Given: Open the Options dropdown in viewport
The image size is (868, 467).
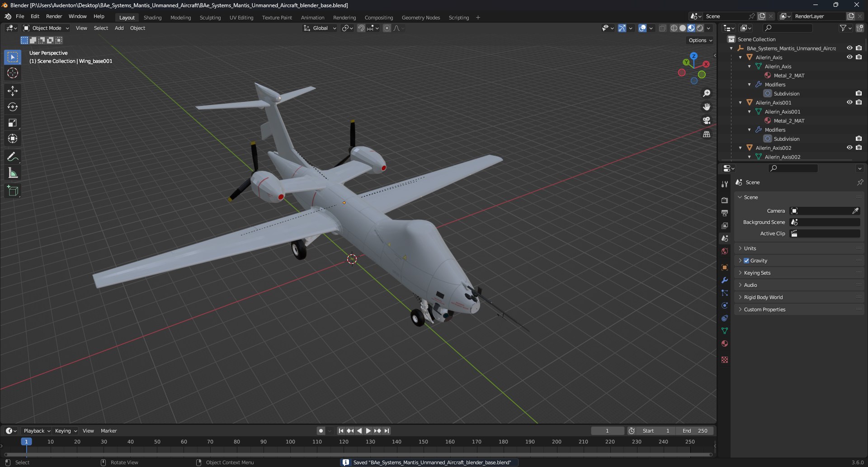Looking at the screenshot, I should tap(700, 40).
